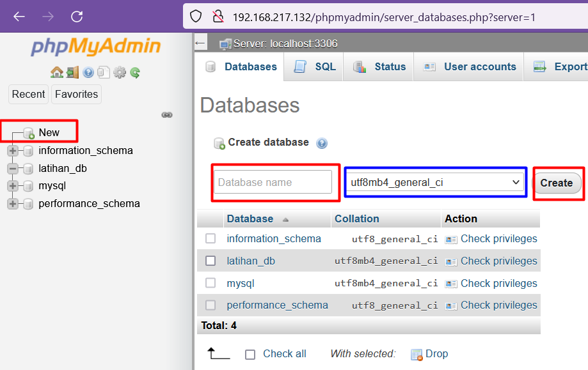Expand information_schema in the tree
The height and width of the screenshot is (370, 588).
coord(13,151)
